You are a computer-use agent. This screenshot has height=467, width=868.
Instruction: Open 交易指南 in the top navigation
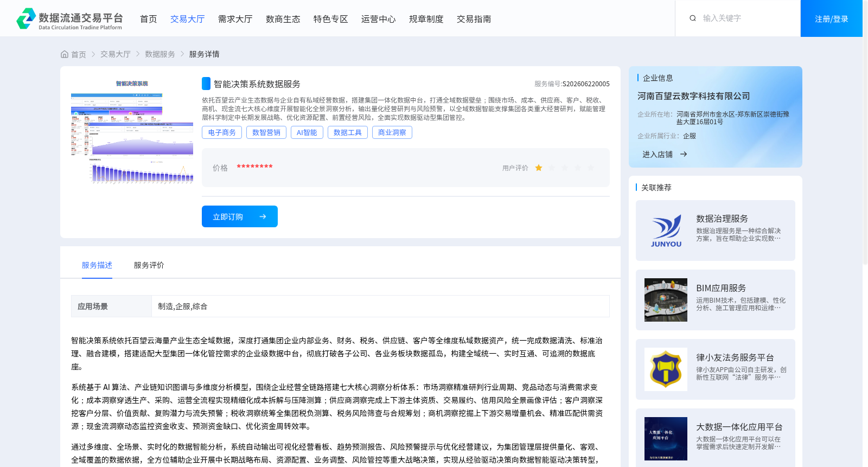click(474, 19)
